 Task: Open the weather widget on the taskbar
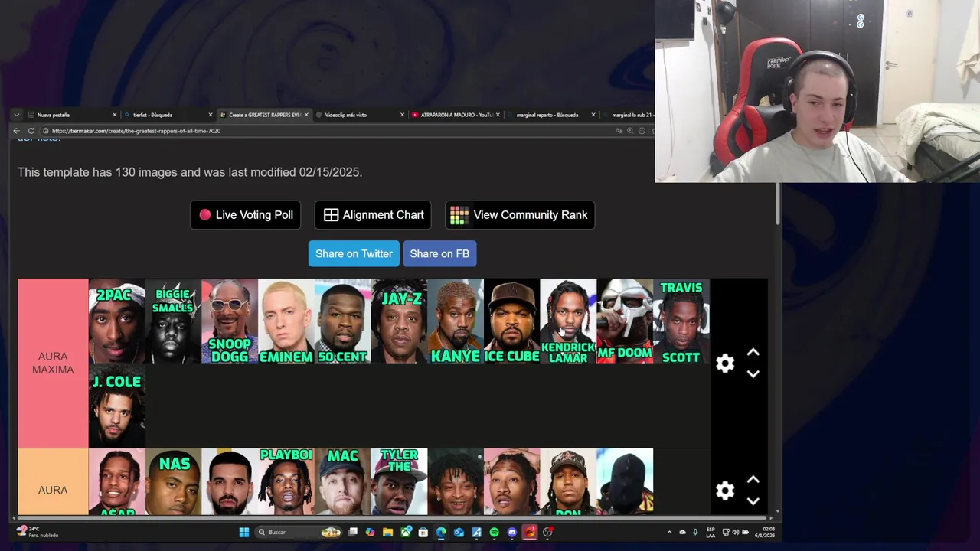pos(38,531)
